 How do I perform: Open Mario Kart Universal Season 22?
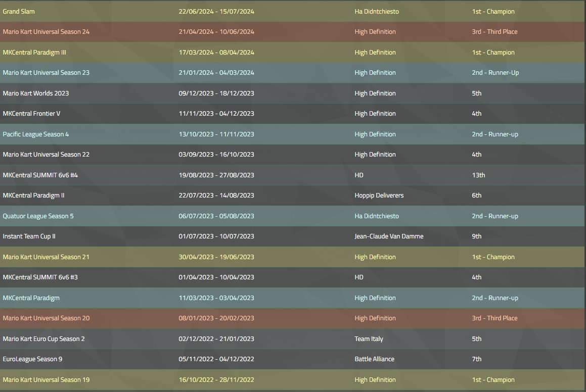point(46,155)
